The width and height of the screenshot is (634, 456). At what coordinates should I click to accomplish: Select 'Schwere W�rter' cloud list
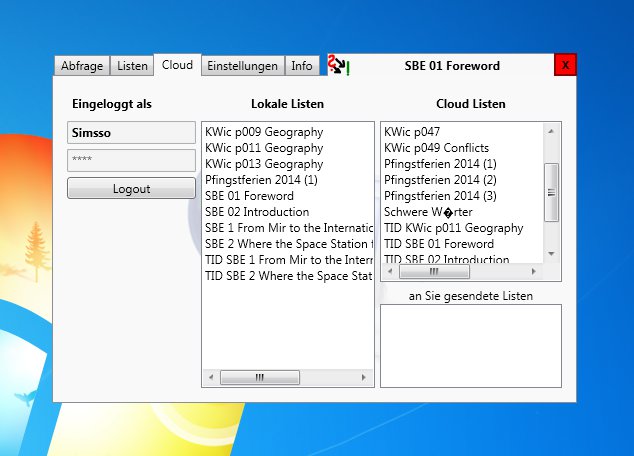pyautogui.click(x=463, y=212)
